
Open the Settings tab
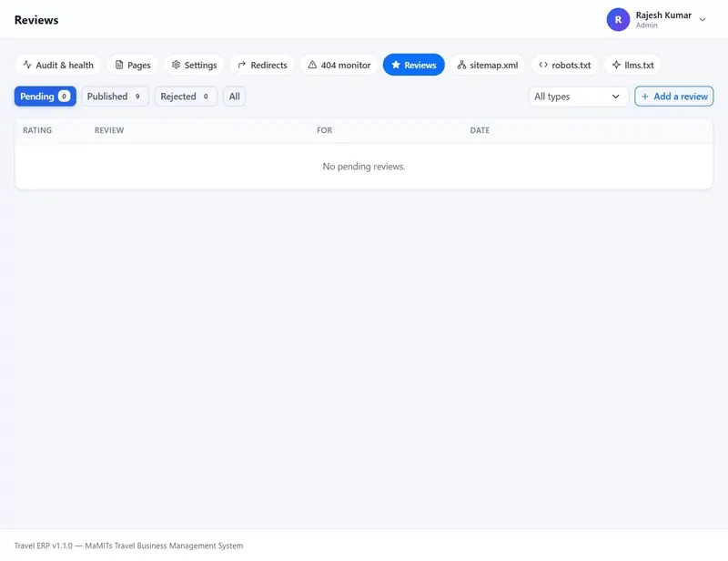tap(194, 65)
